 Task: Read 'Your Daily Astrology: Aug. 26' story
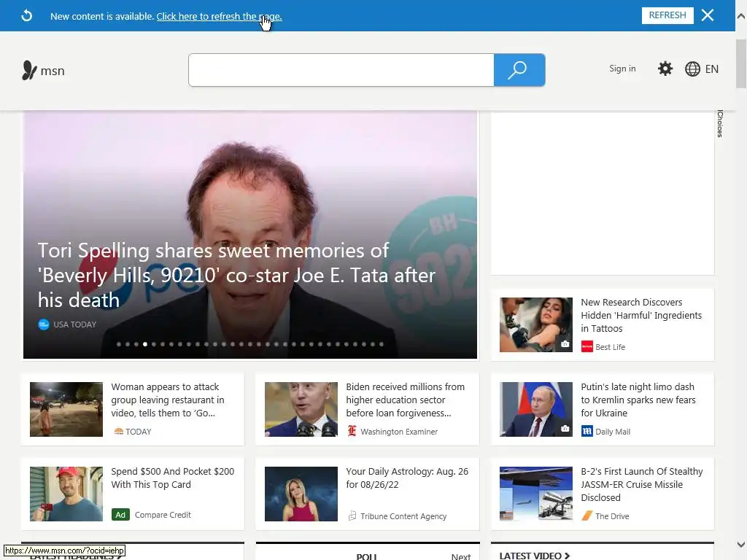click(407, 478)
